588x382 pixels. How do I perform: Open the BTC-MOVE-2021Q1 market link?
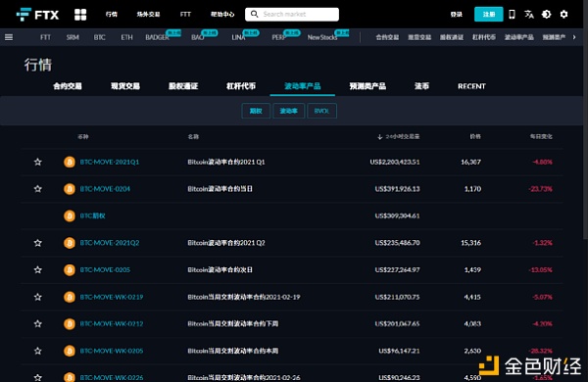(x=110, y=162)
